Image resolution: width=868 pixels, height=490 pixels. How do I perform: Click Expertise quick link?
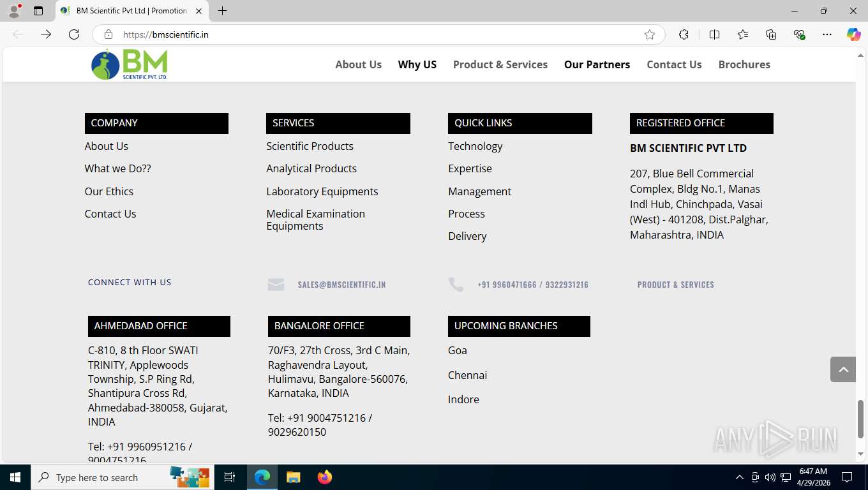click(x=470, y=168)
